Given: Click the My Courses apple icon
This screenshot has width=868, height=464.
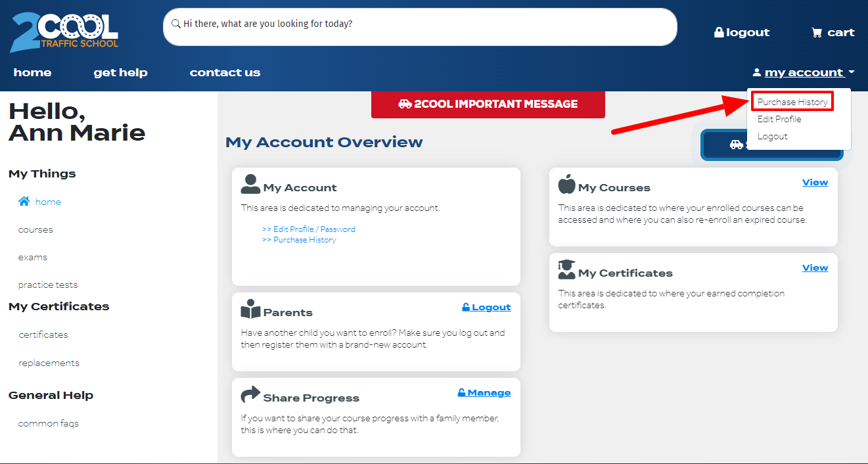Looking at the screenshot, I should pyautogui.click(x=567, y=184).
